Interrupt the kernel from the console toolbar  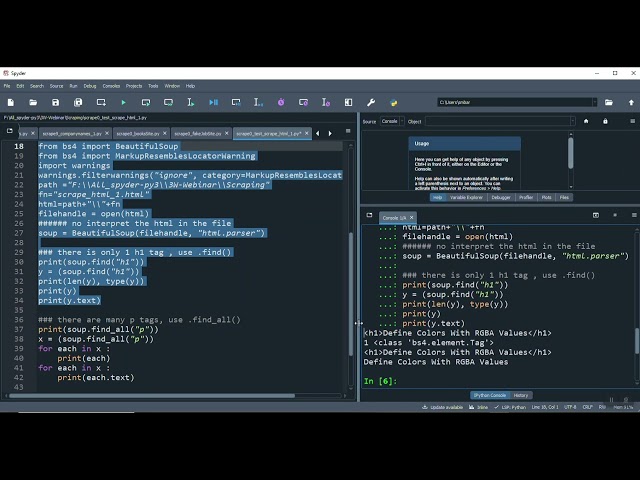click(x=615, y=215)
